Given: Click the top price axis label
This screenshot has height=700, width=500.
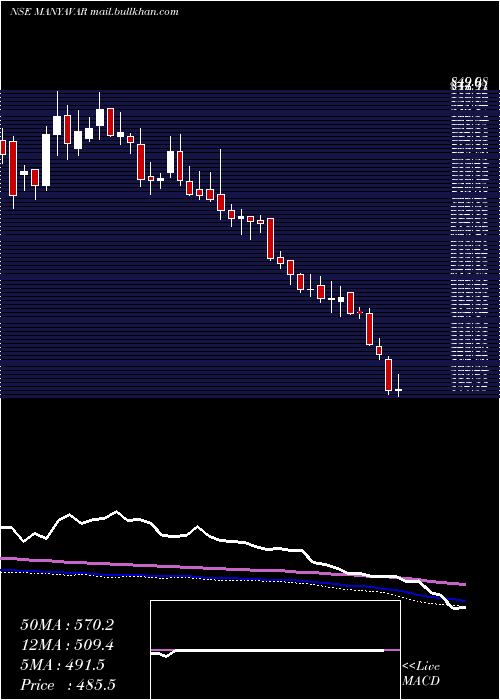Looking at the screenshot, I should pyautogui.click(x=468, y=82).
